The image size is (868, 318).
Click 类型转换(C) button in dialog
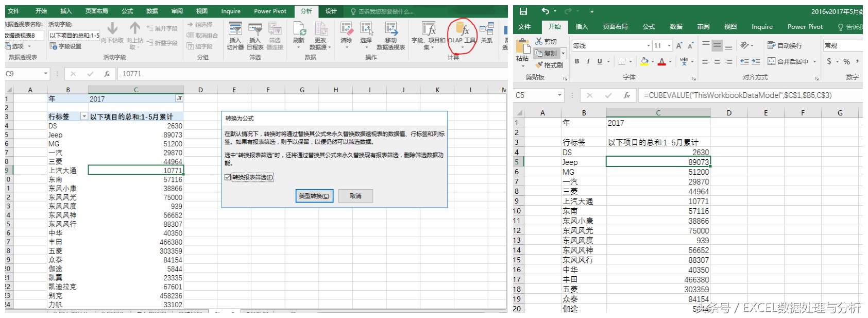314,196
